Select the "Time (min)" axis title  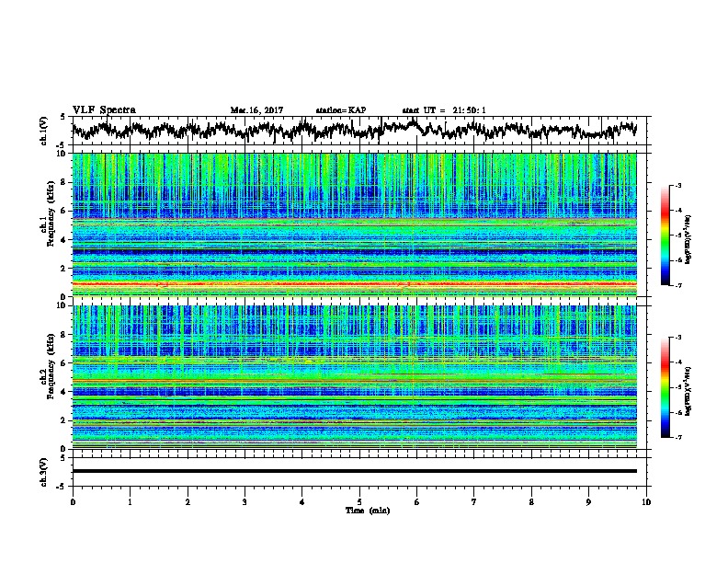pos(368,511)
